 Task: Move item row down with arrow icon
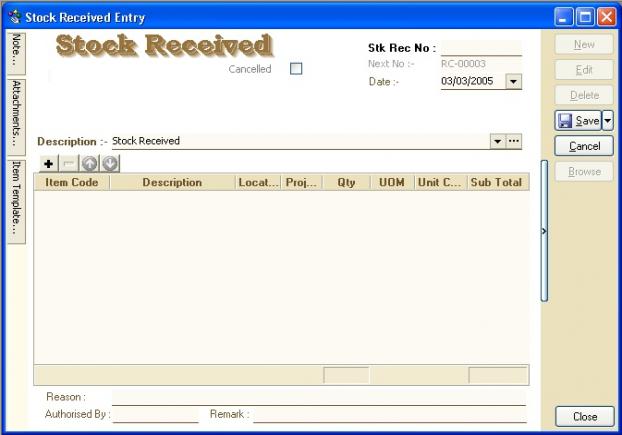(x=110, y=163)
